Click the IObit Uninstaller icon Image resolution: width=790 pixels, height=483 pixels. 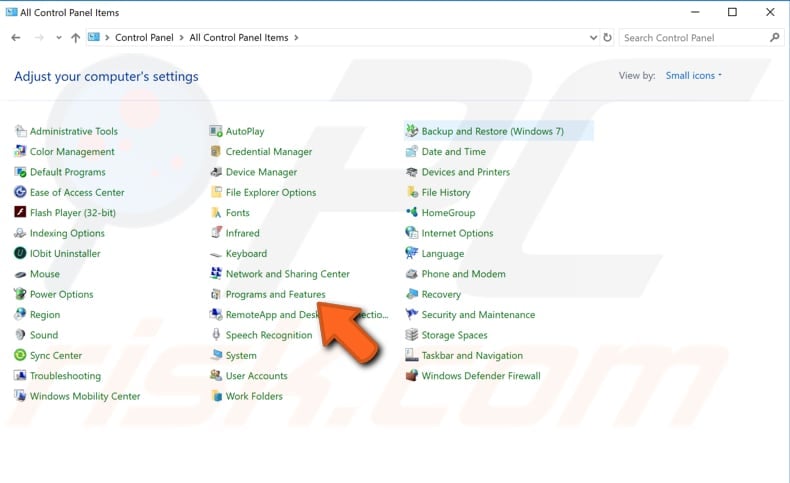pos(20,253)
